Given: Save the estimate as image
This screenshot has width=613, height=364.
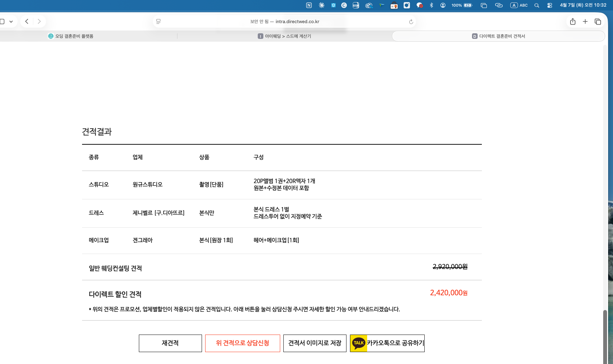Looking at the screenshot, I should tap(315, 343).
